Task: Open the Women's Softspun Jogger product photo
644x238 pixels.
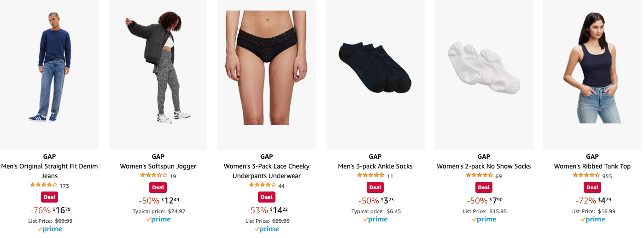Action: 158,75
